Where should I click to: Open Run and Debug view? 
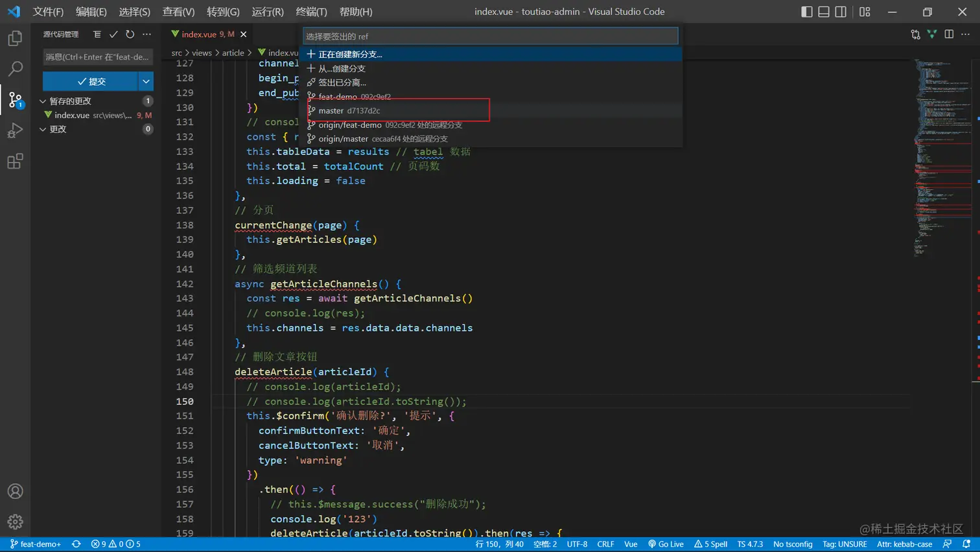pos(15,130)
